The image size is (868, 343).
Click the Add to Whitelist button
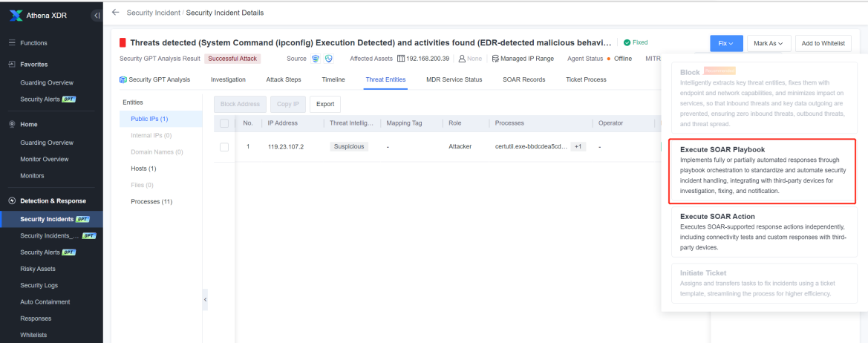point(823,43)
